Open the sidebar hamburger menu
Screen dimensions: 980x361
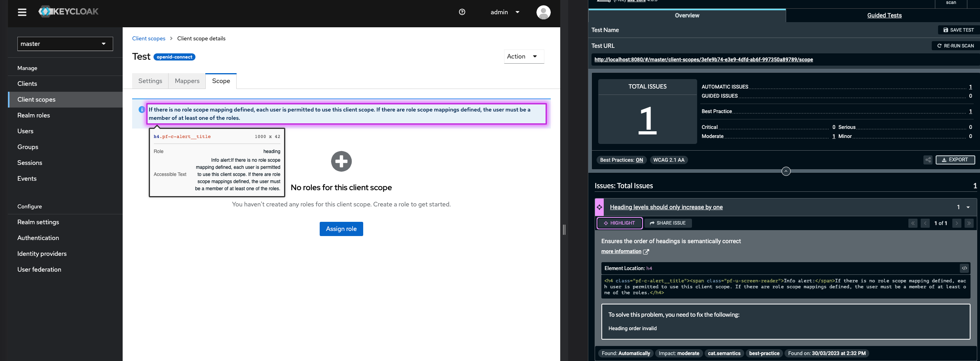point(22,12)
